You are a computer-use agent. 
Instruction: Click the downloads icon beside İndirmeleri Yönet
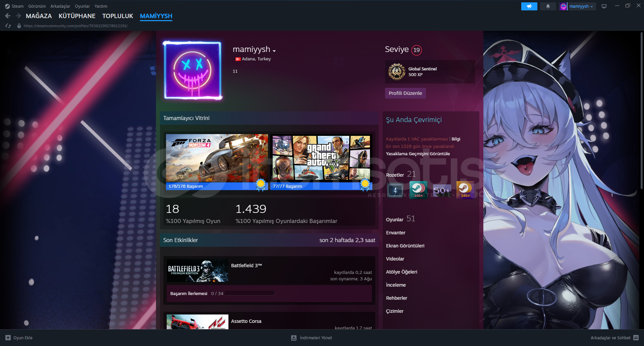(x=294, y=338)
